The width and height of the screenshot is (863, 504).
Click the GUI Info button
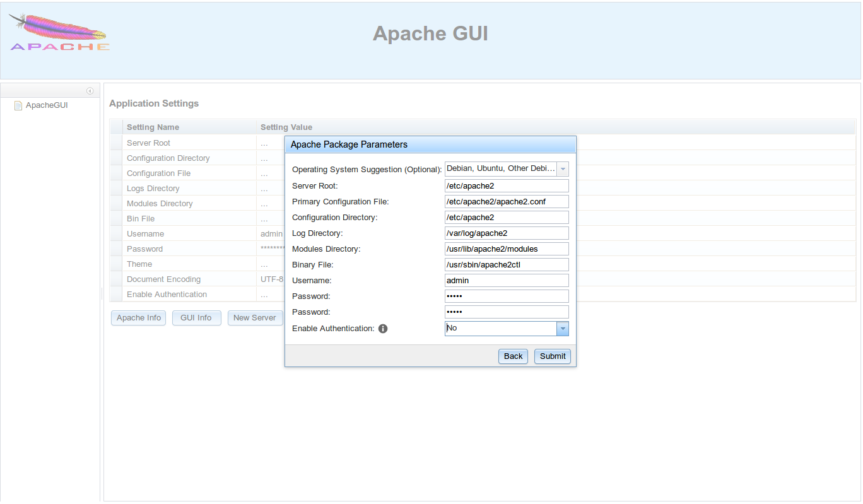196,318
